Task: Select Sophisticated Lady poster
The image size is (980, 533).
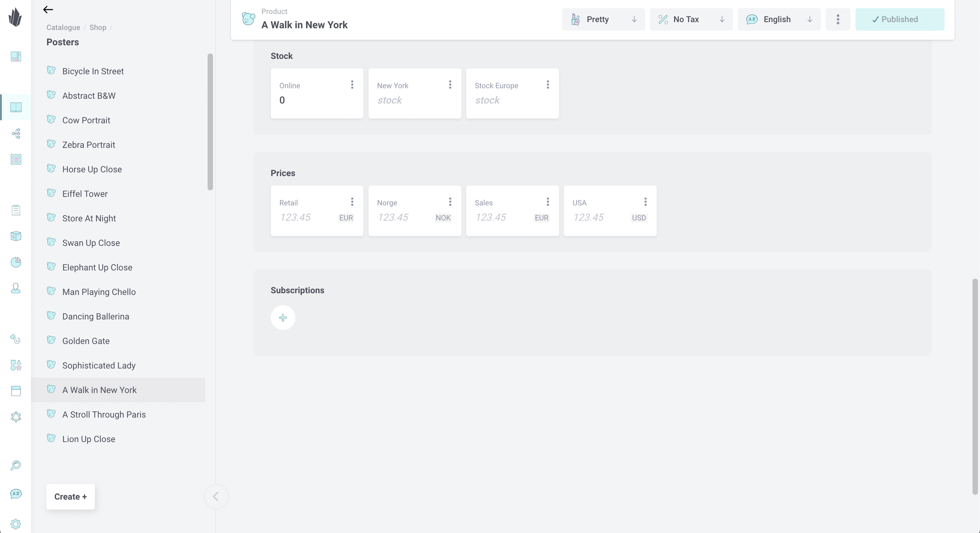Action: pyautogui.click(x=118, y=365)
